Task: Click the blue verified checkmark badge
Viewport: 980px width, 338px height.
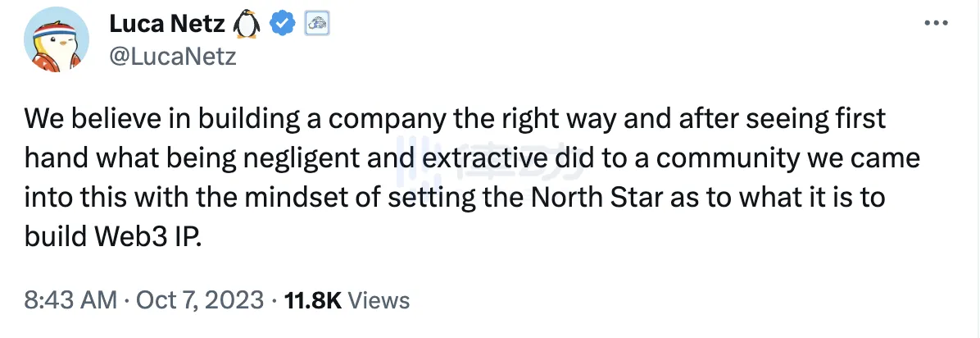Action: (283, 26)
